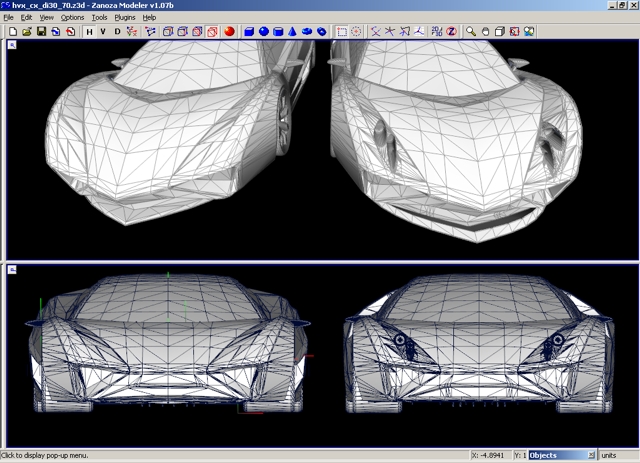This screenshot has width=640, height=463.
Task: Click the New file icon
Action: (x=12, y=31)
